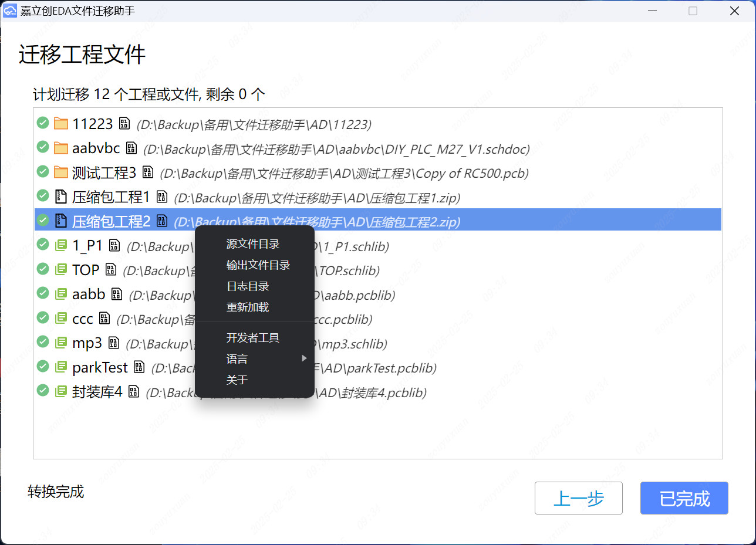The height and width of the screenshot is (545, 756).
Task: Click the green success checkmark for 压缩包工程2
Action: (x=43, y=220)
